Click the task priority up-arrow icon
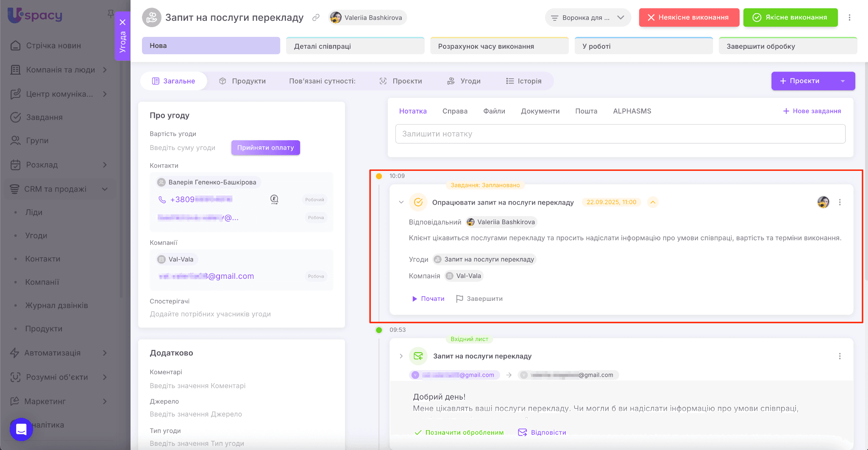Screen dimensions: 868x450 [x=653, y=202]
